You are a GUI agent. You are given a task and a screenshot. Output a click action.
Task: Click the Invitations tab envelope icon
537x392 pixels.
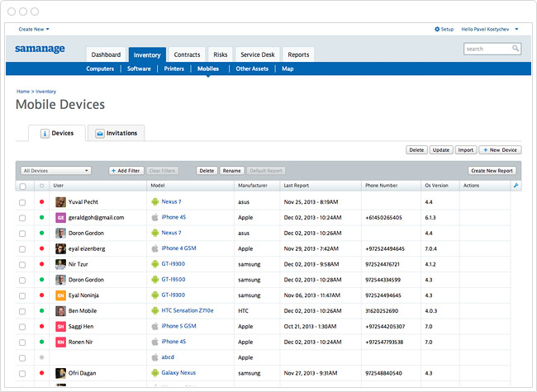100,134
